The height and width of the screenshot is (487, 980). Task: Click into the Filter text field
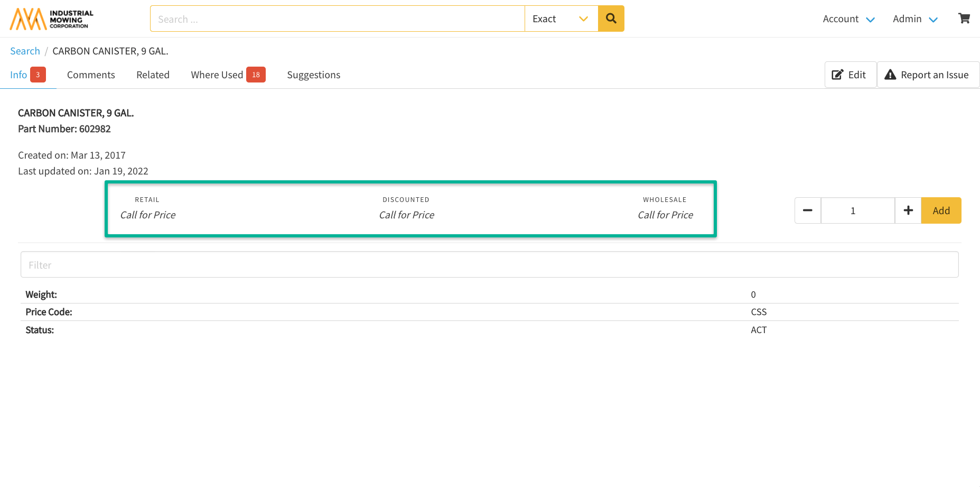(489, 264)
